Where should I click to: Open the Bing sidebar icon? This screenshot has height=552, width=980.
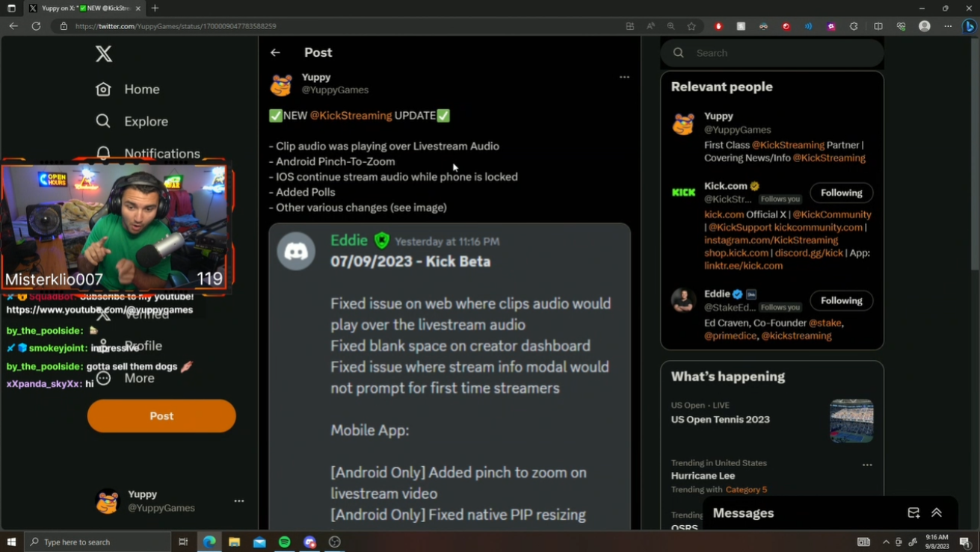pyautogui.click(x=970, y=26)
